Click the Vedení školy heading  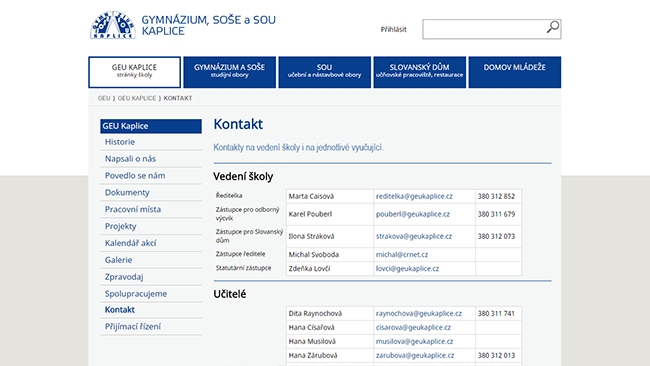pos(243,177)
